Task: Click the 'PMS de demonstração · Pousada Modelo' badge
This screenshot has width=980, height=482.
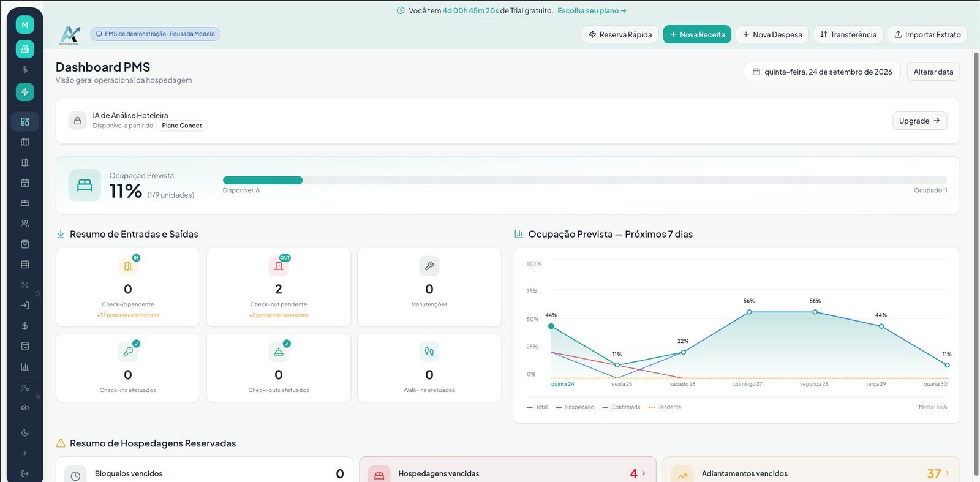Action: (156, 34)
